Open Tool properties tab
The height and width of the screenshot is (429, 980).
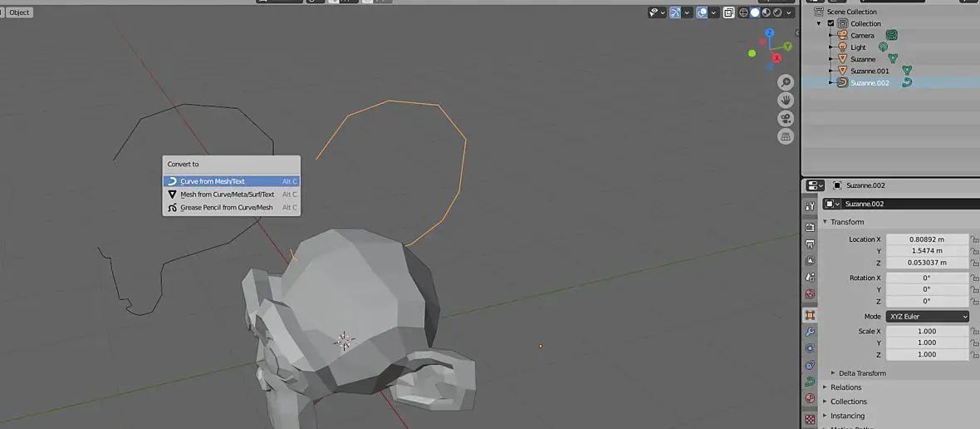point(810,205)
